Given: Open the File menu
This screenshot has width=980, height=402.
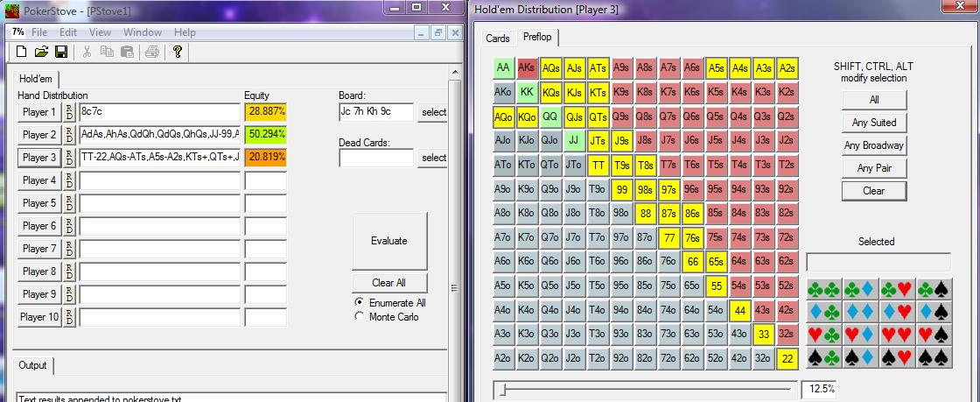Looking at the screenshot, I should click(38, 32).
